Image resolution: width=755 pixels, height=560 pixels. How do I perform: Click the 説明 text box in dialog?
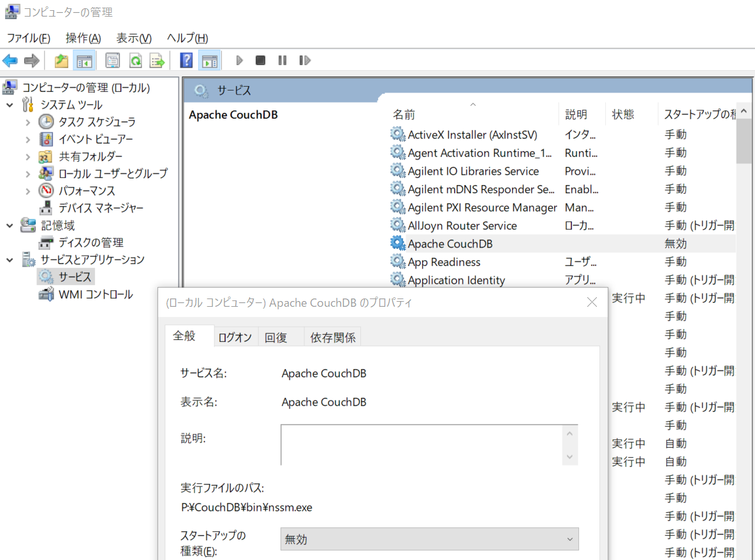[421, 445]
